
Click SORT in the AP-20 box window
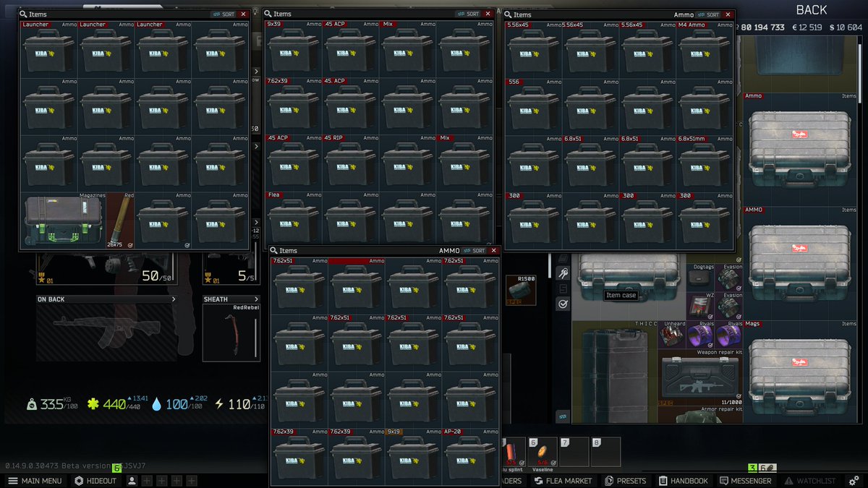(x=475, y=251)
